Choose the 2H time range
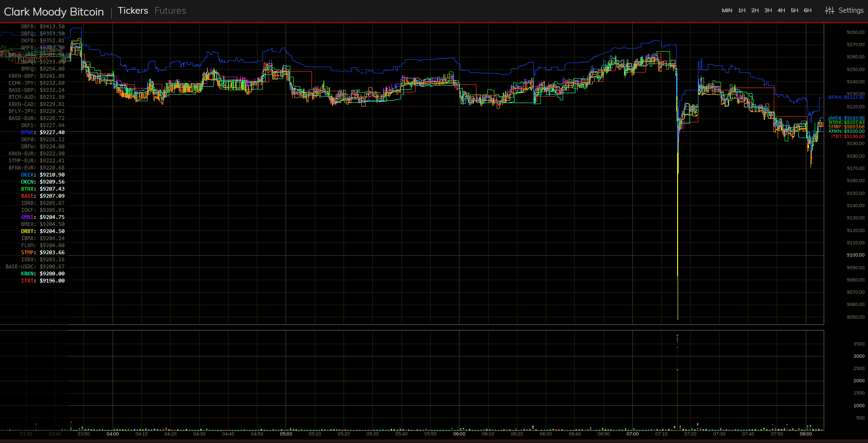This screenshot has height=443, width=868. pyautogui.click(x=755, y=10)
